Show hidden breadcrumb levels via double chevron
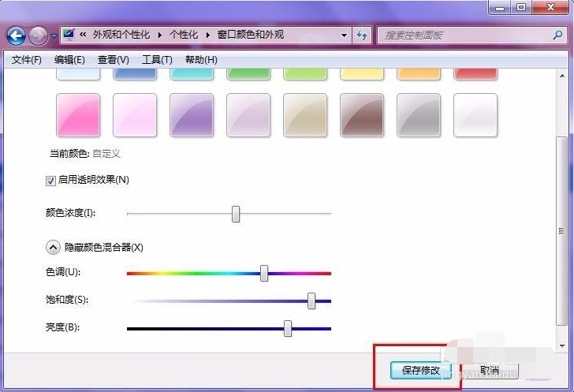 pyautogui.click(x=83, y=35)
